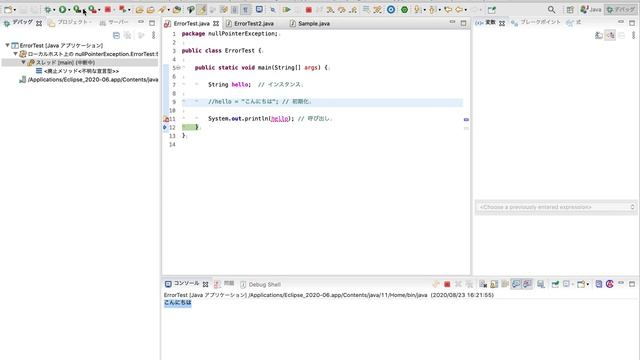
Task: Toggle Show Type Names in Variables view
Action: point(599,36)
